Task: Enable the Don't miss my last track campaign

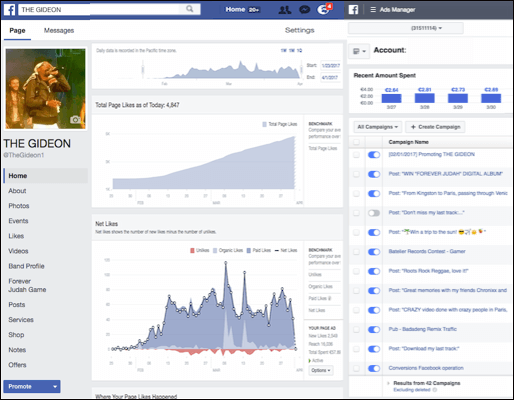Action: pyautogui.click(x=374, y=213)
